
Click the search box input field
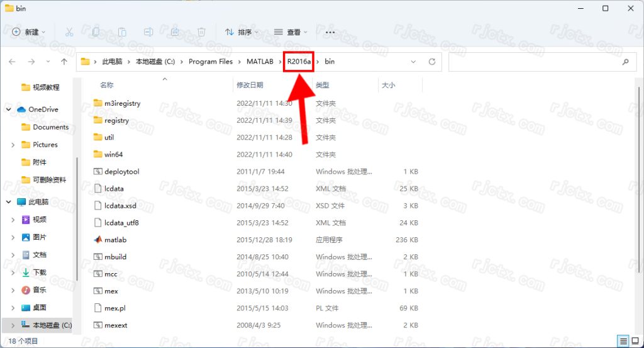[x=541, y=62]
